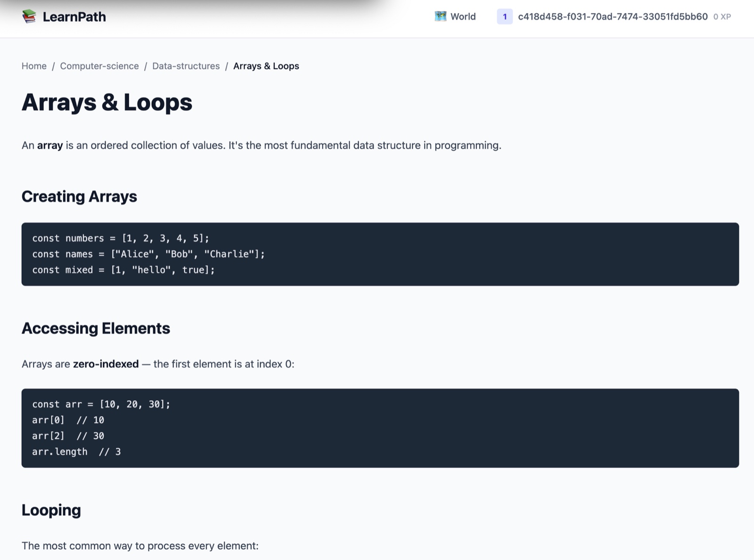Image resolution: width=754 pixels, height=560 pixels.
Task: Click the 0 XP counter
Action: [722, 17]
